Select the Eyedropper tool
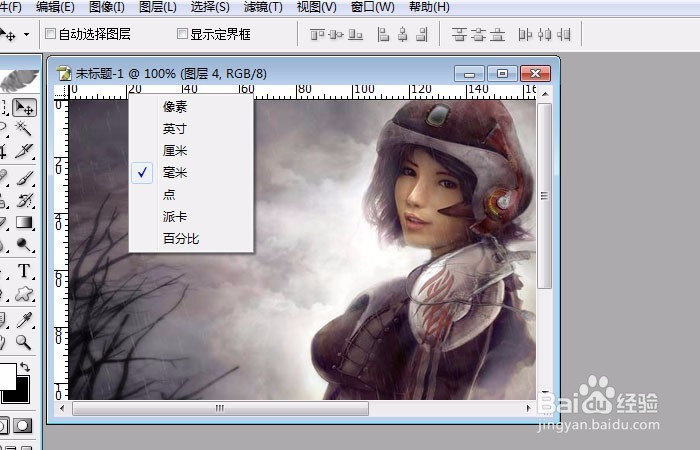 24,320
